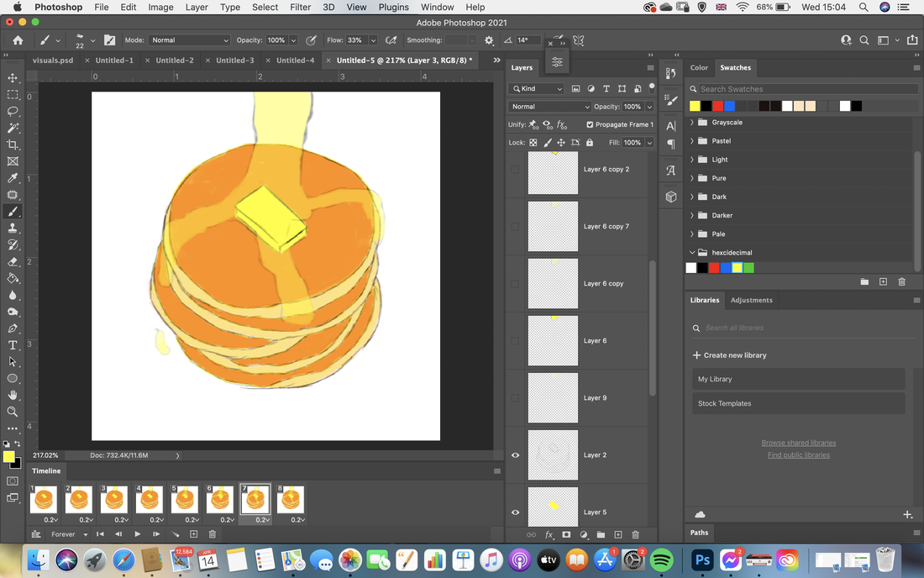The width and height of the screenshot is (924, 578).
Task: Click the Eyedropper tool
Action: click(13, 178)
